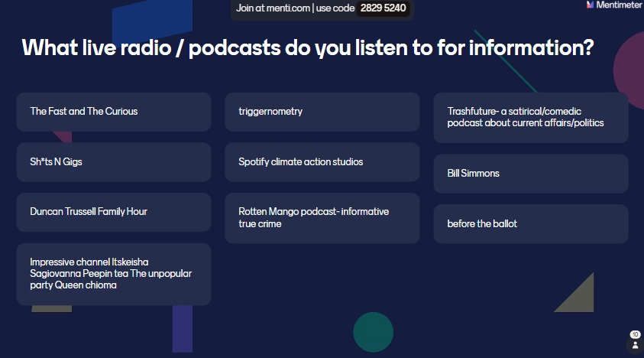Open 'Spotify climate action studios' card
The height and width of the screenshot is (358, 644).
pyautogui.click(x=322, y=162)
